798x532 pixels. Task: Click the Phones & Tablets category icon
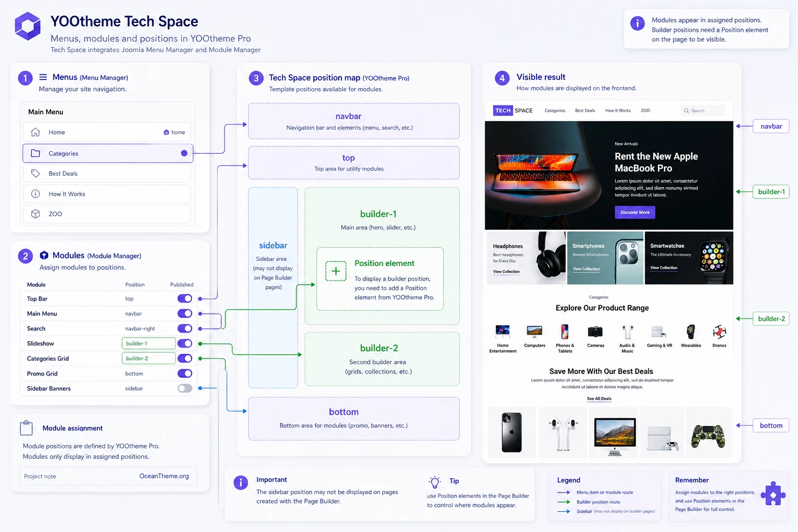tap(565, 331)
